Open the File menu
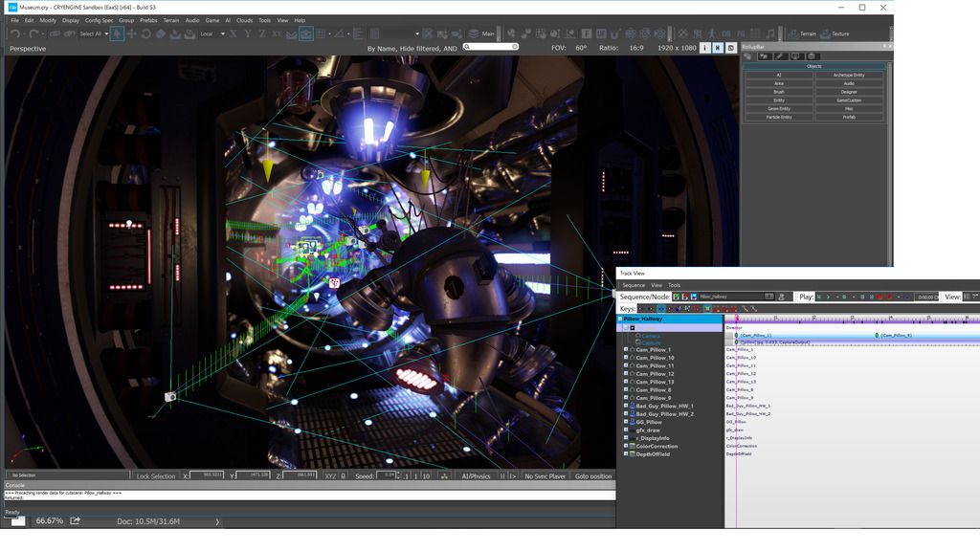This screenshot has height=551, width=980. [15, 20]
